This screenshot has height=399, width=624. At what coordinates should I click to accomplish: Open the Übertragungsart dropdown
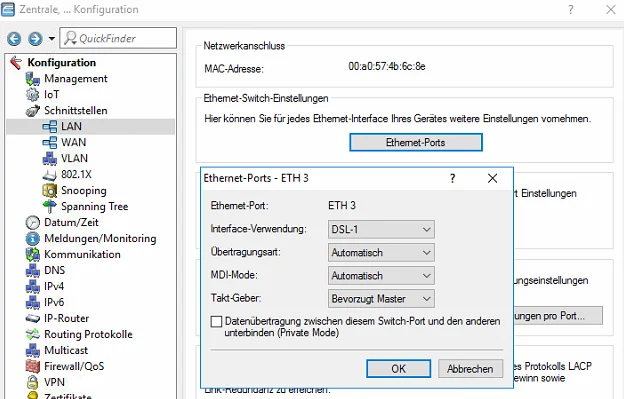[381, 253]
